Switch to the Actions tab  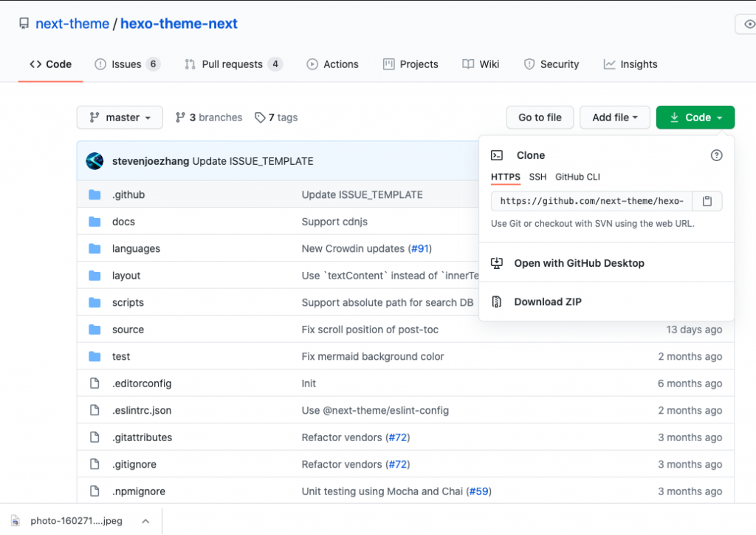[x=333, y=64]
